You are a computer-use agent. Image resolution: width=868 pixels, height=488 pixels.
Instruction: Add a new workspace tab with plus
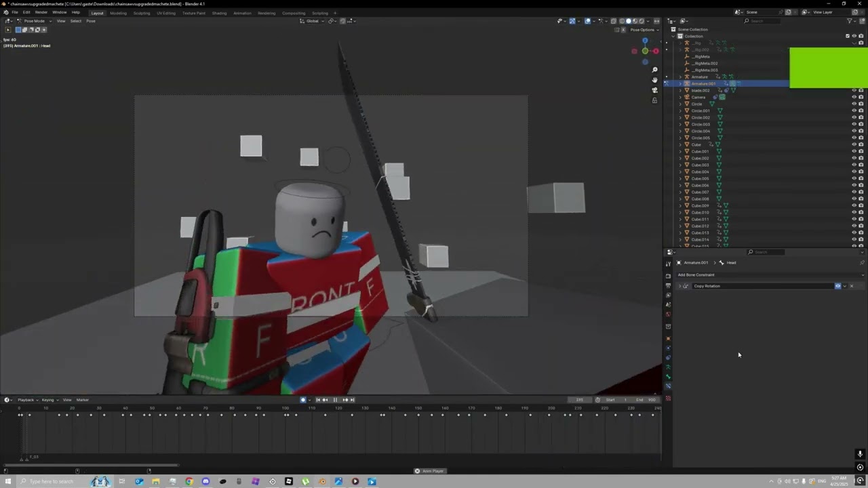pyautogui.click(x=334, y=13)
